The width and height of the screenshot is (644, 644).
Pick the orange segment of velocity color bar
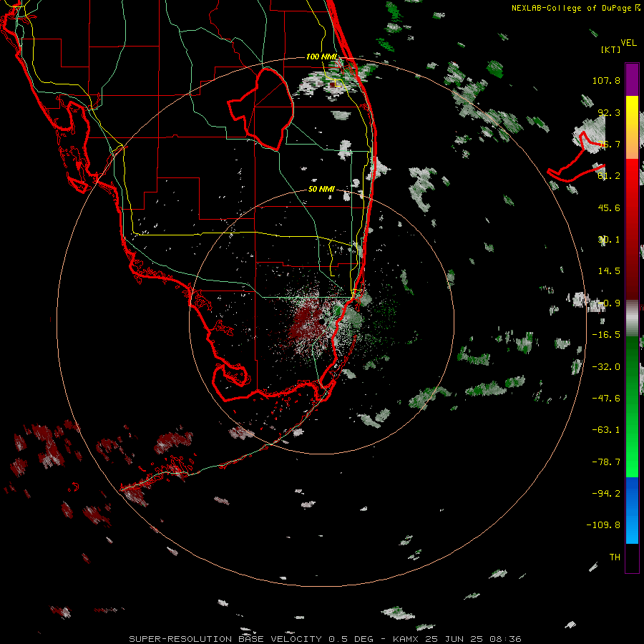coord(632,140)
